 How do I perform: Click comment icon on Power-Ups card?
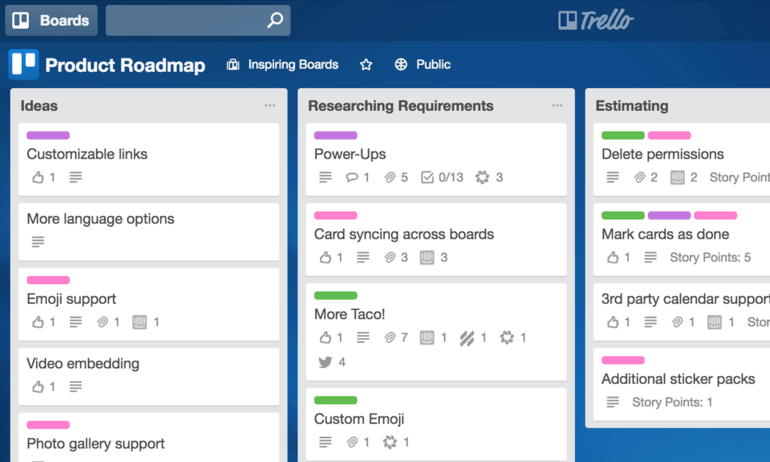[x=352, y=177]
